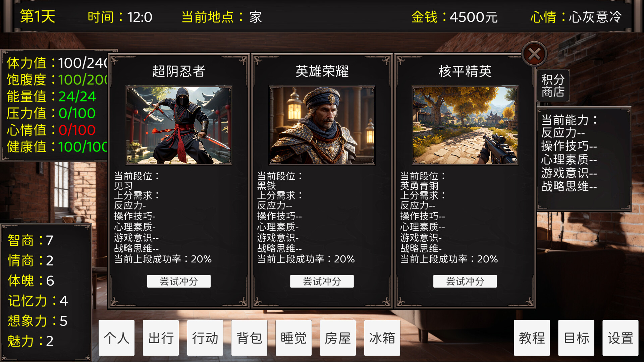Try ranking up in 超阴忍者 via 尝试冲分
This screenshot has width=644, height=362.
179,281
